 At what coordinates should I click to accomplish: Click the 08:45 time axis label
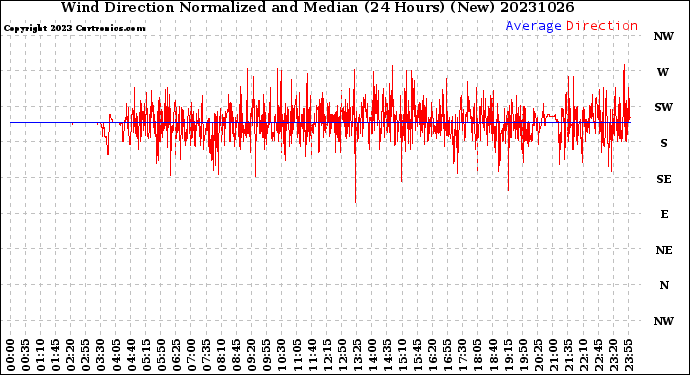tap(237, 355)
